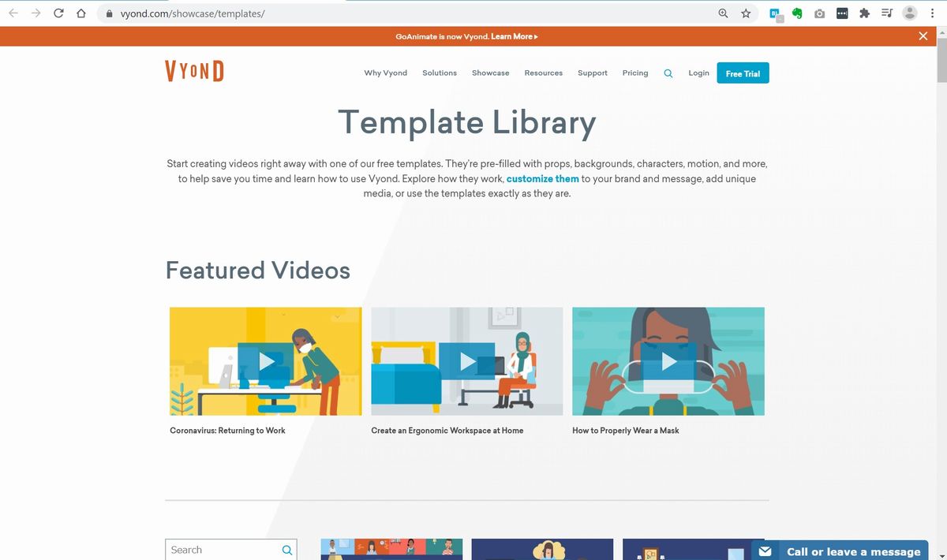The width and height of the screenshot is (947, 560).
Task: Click the Vyond logo
Action: click(194, 71)
